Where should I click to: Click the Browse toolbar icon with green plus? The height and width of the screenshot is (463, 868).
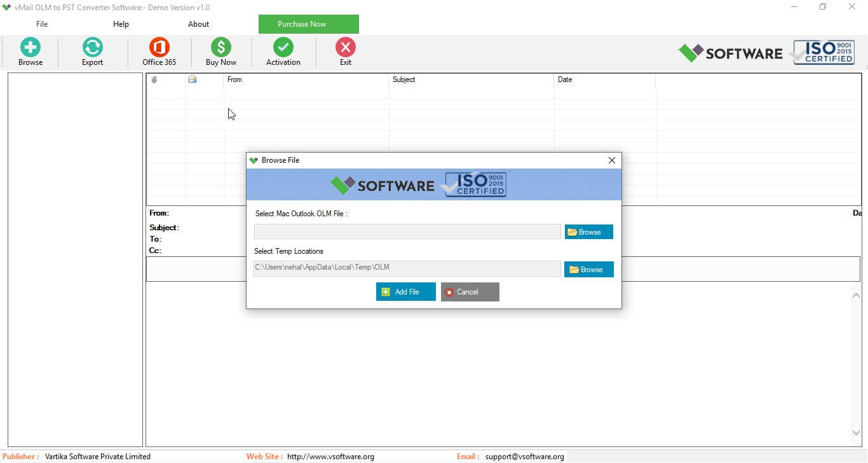[x=31, y=52]
